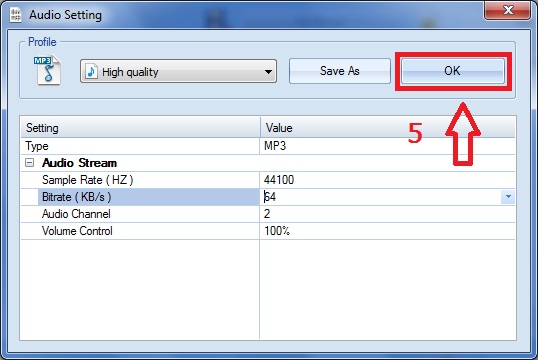Open the Bitrate value dropdown arrow
The width and height of the screenshot is (538, 360).
(x=508, y=197)
